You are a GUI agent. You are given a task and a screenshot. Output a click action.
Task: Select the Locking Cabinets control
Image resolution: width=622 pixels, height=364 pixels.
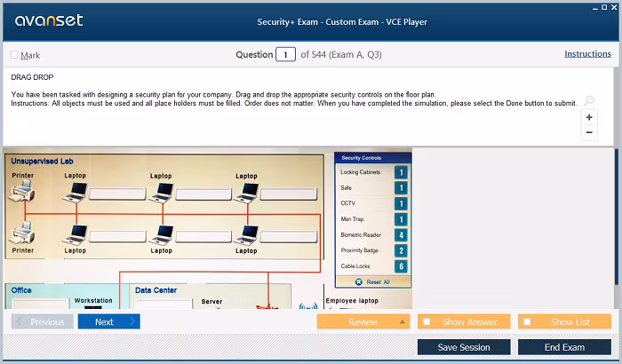[x=360, y=172]
